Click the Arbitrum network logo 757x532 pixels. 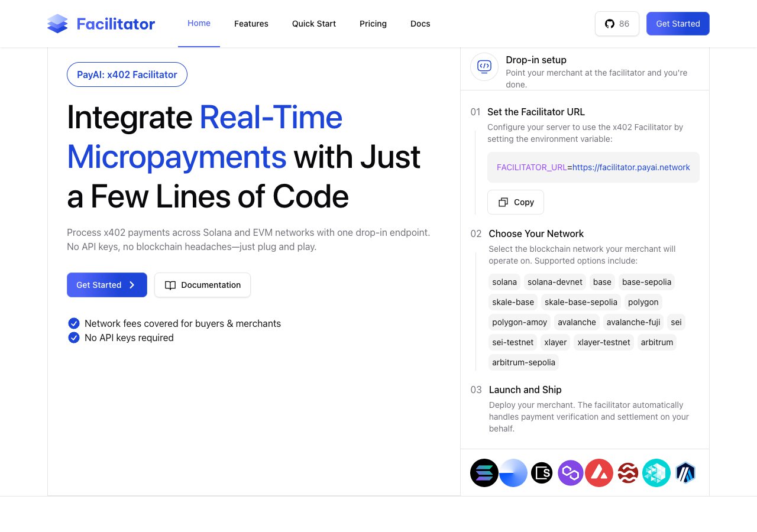click(x=685, y=473)
